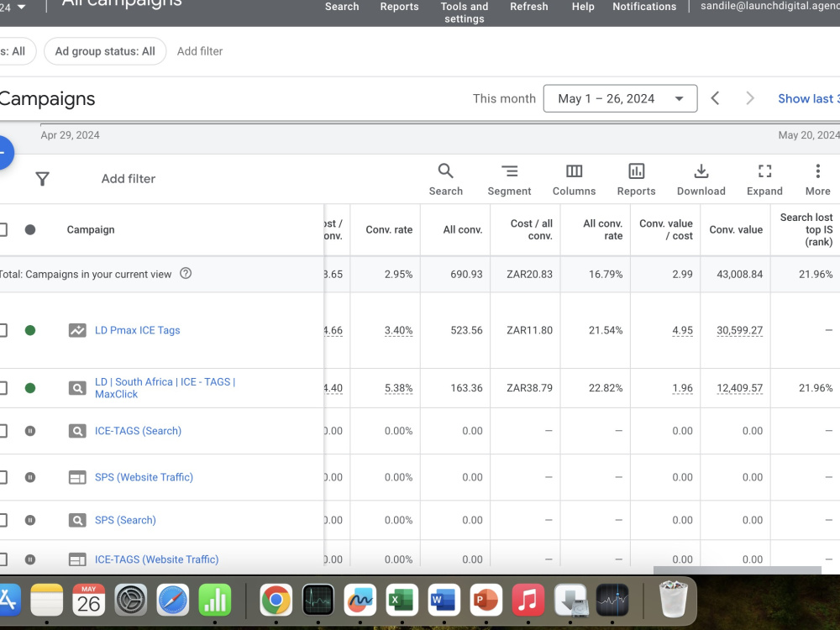The width and height of the screenshot is (840, 630).
Task: Toggle paused status for ICE-TAGS (Search)
Action: tap(30, 431)
